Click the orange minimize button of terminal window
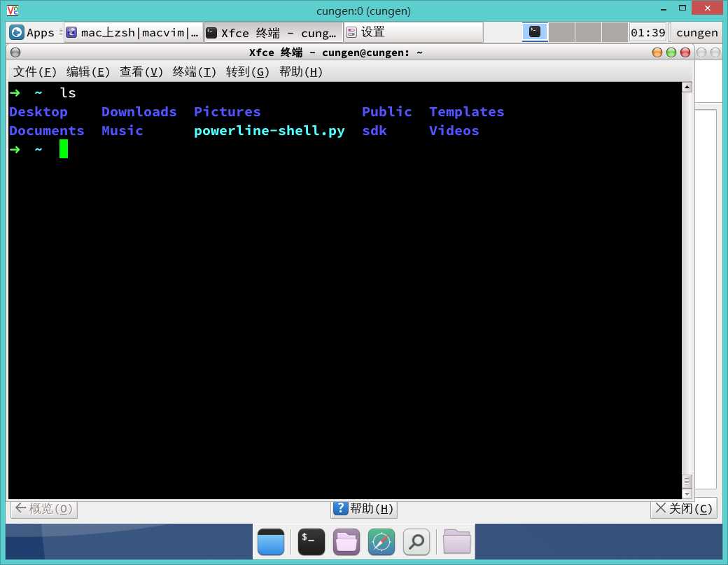This screenshot has width=728, height=565. coord(657,53)
